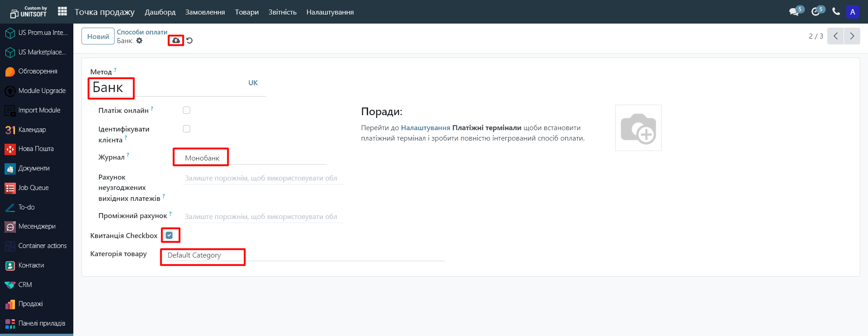Open Нова Пошта app in sidebar
The image size is (868, 336).
(36, 149)
